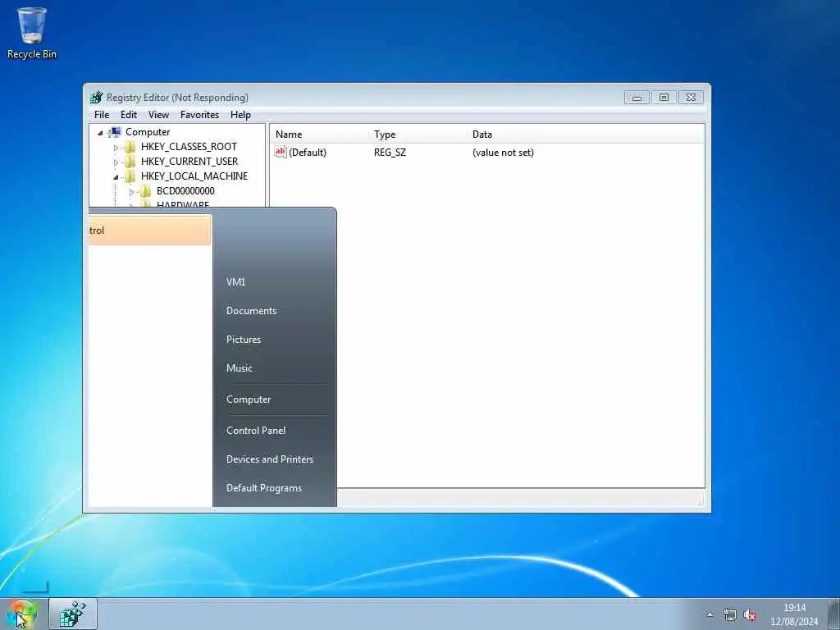Click the Type column header
Image resolution: width=840 pixels, height=630 pixels.
(385, 135)
